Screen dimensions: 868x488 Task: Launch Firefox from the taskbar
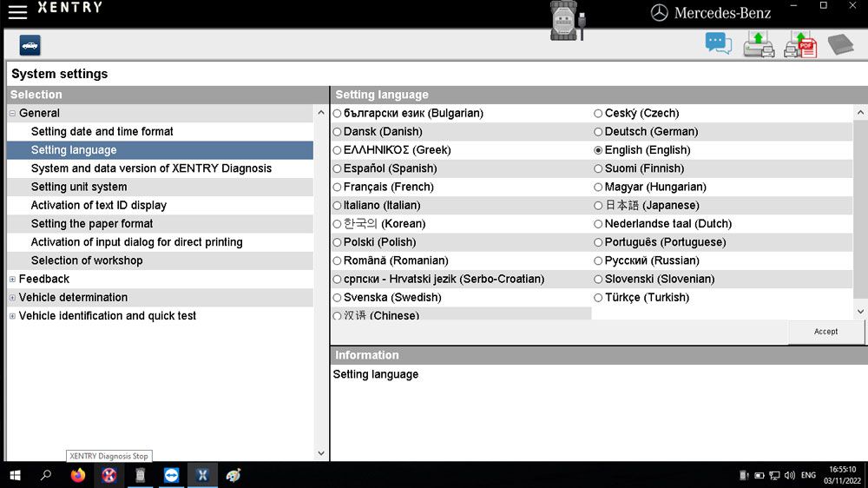78,475
